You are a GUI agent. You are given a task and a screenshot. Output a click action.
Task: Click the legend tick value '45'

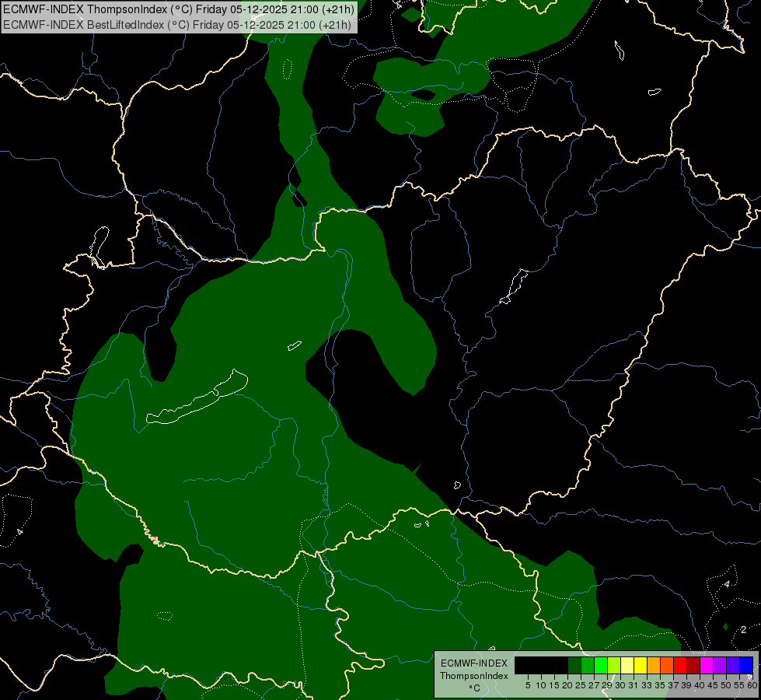coord(713,685)
